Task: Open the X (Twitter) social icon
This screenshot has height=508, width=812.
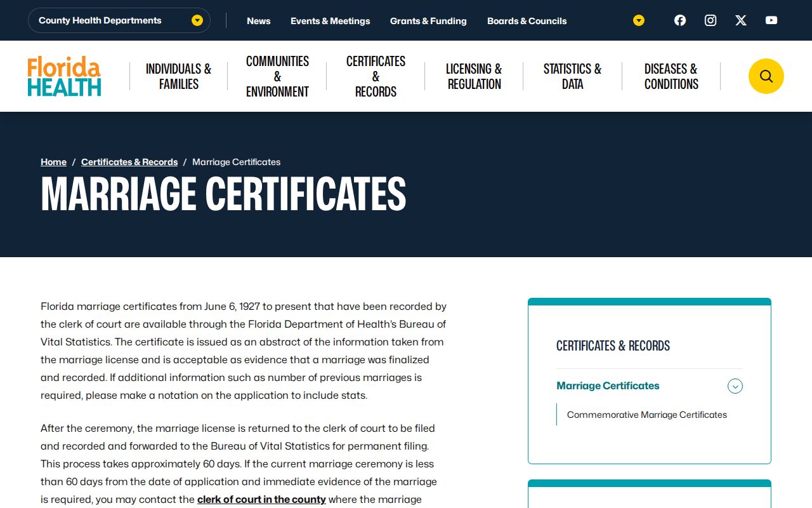Action: (x=741, y=20)
